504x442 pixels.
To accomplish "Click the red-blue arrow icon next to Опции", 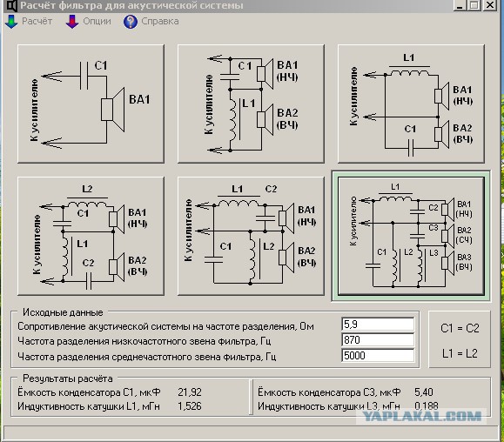I will (72, 22).
